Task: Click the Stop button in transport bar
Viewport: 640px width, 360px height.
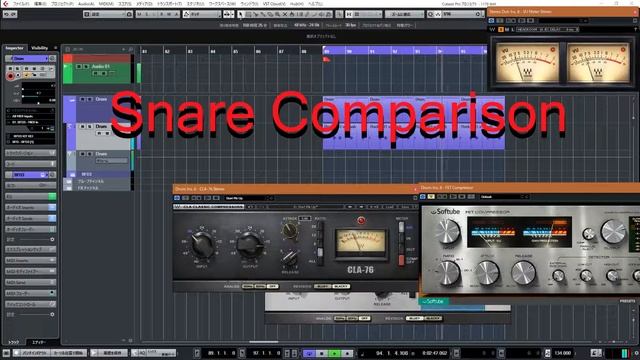Action: (322, 353)
